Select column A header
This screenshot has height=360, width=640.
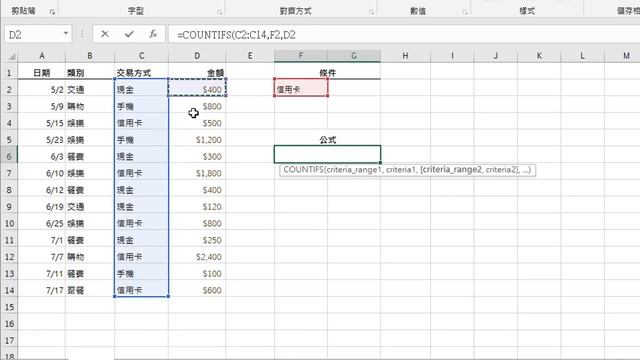(x=42, y=56)
